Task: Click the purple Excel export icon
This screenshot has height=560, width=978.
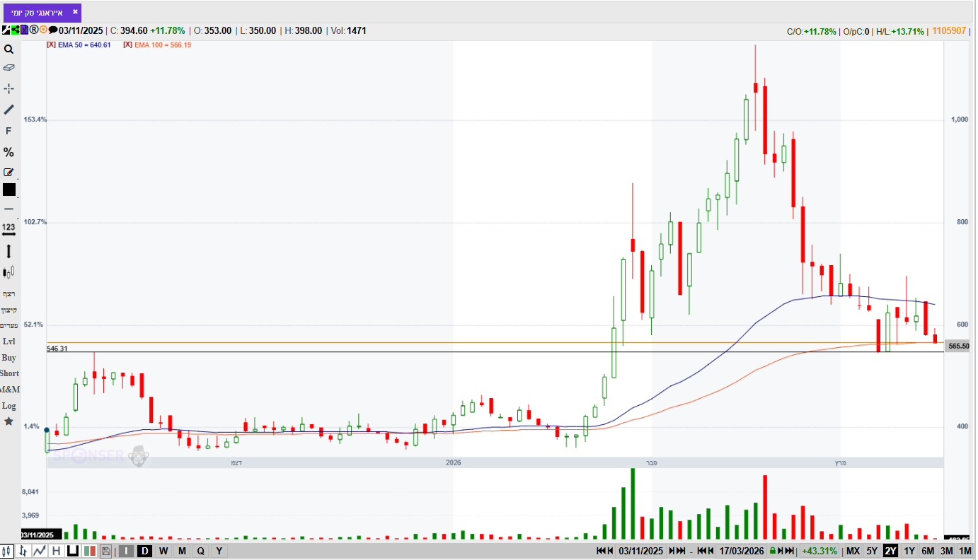Action: click(x=24, y=30)
